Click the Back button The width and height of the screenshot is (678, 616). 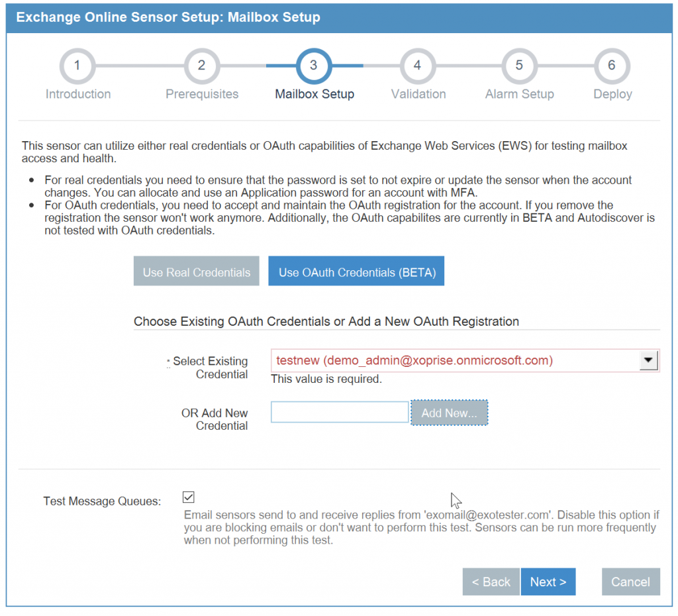click(x=491, y=582)
